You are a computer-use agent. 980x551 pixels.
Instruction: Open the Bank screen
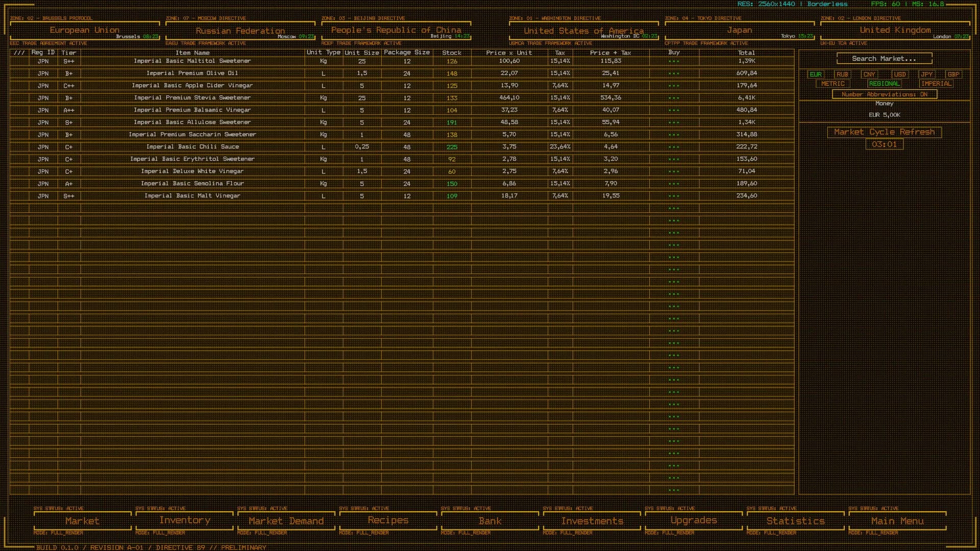point(490,521)
